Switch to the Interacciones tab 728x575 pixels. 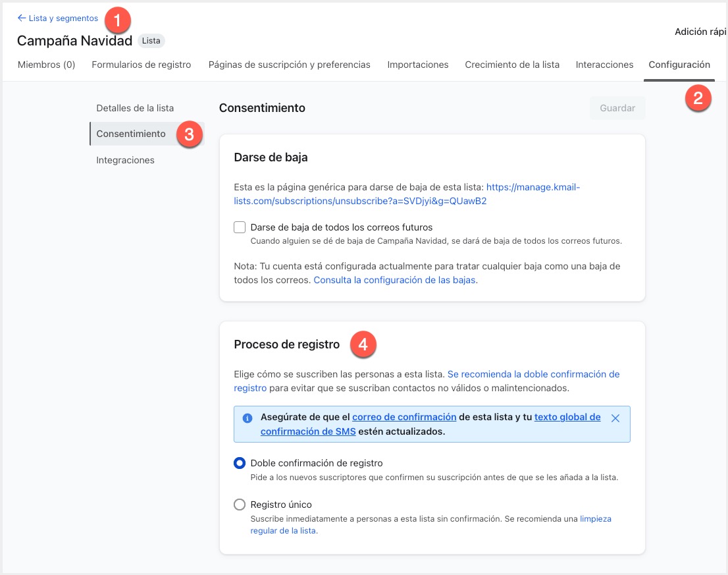pos(604,65)
